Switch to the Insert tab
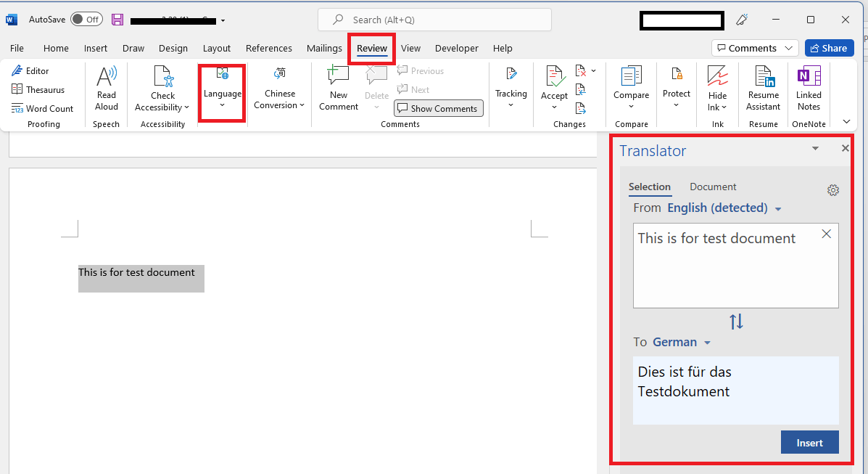Screen dimensions: 868x474 click(96, 48)
